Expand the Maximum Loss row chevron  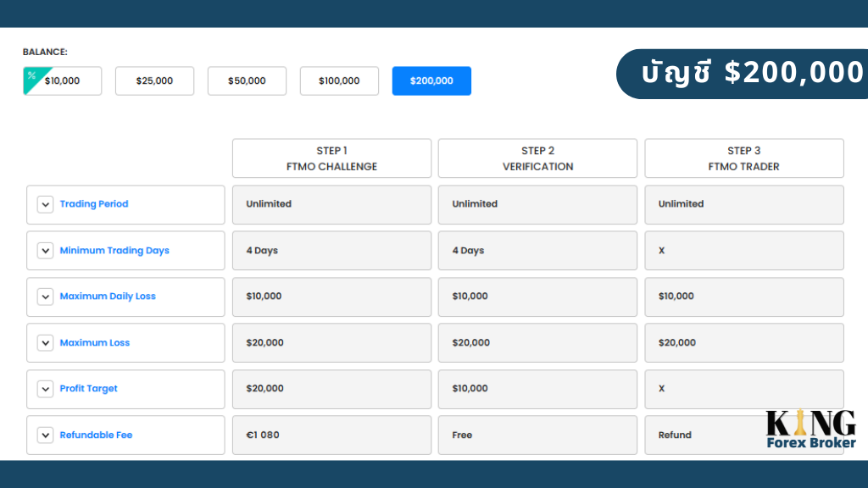[x=46, y=343]
